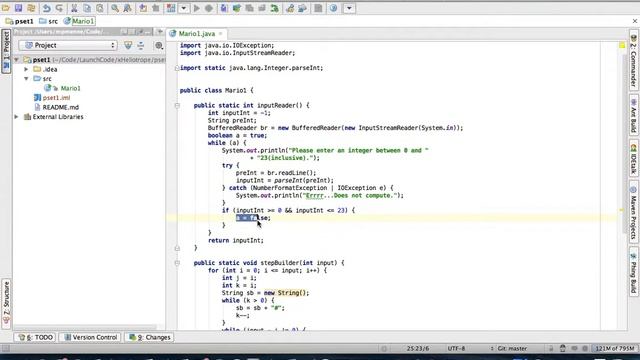Screen dimensions: 640x360
Task: Open the TODO tab
Action: click(36, 337)
